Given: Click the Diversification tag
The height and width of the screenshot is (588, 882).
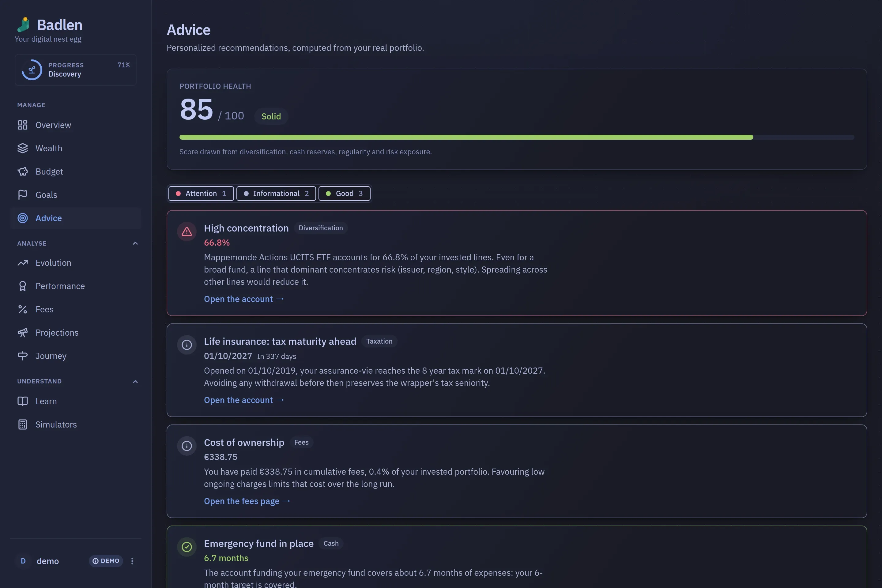Looking at the screenshot, I should [x=321, y=228].
